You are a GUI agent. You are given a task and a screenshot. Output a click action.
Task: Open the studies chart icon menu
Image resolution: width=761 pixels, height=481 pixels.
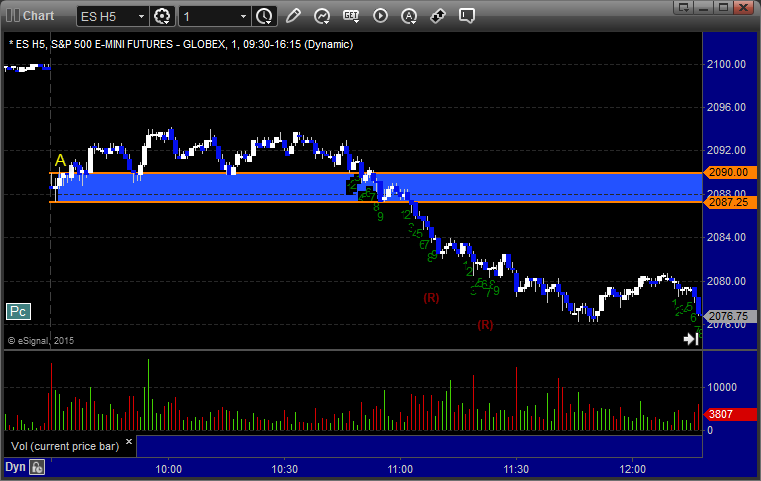(322, 16)
